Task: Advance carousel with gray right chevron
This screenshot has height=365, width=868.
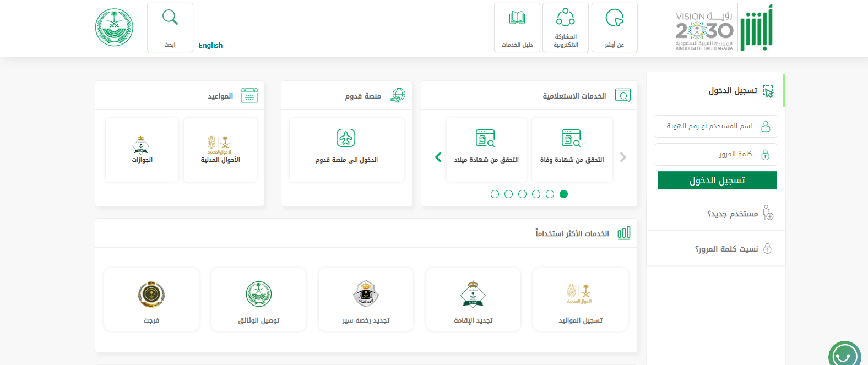Action: coord(623,157)
